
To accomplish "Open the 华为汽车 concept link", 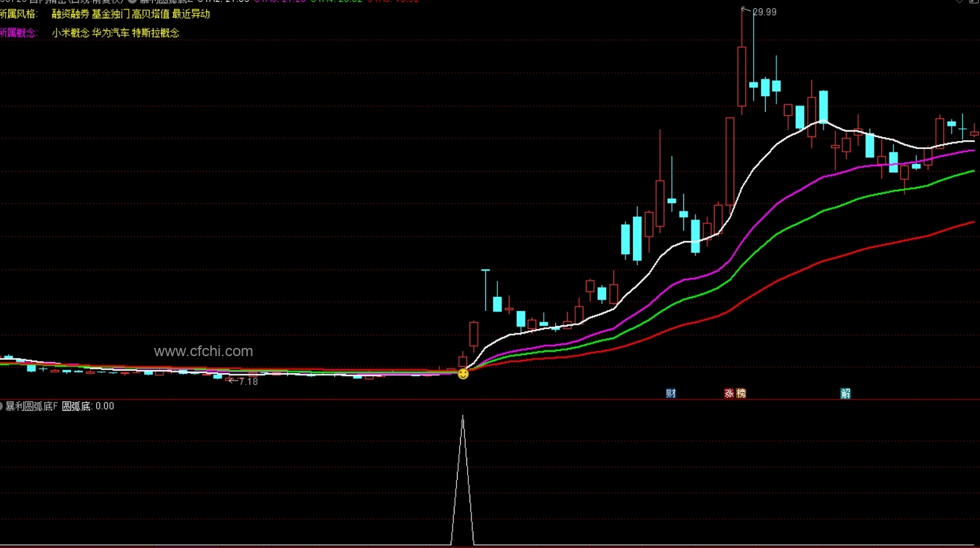I will click(111, 33).
